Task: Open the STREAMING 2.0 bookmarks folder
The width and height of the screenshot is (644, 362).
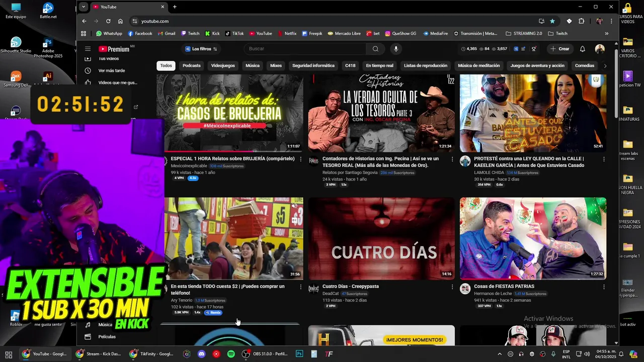Action: [x=524, y=34]
